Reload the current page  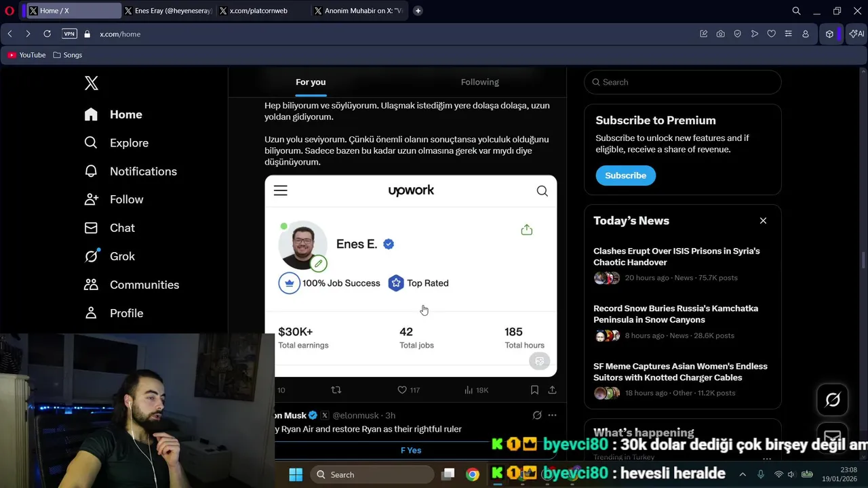tap(47, 34)
